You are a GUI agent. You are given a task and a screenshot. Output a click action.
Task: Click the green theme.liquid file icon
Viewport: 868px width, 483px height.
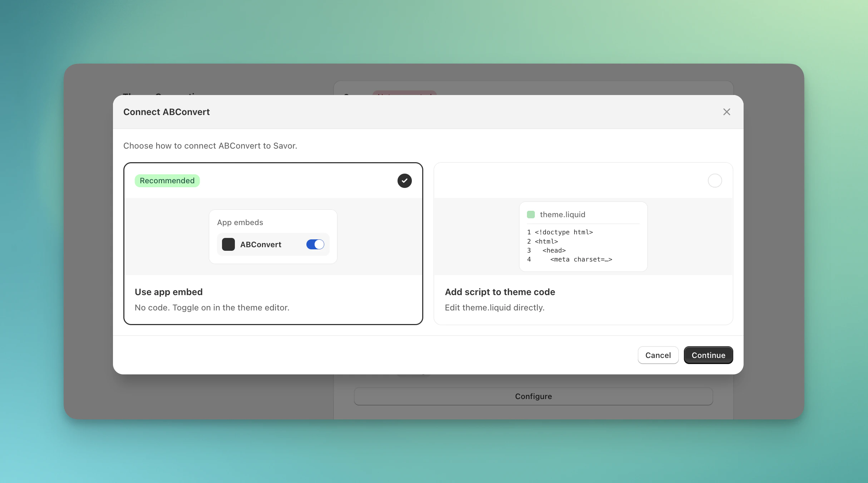tap(531, 214)
